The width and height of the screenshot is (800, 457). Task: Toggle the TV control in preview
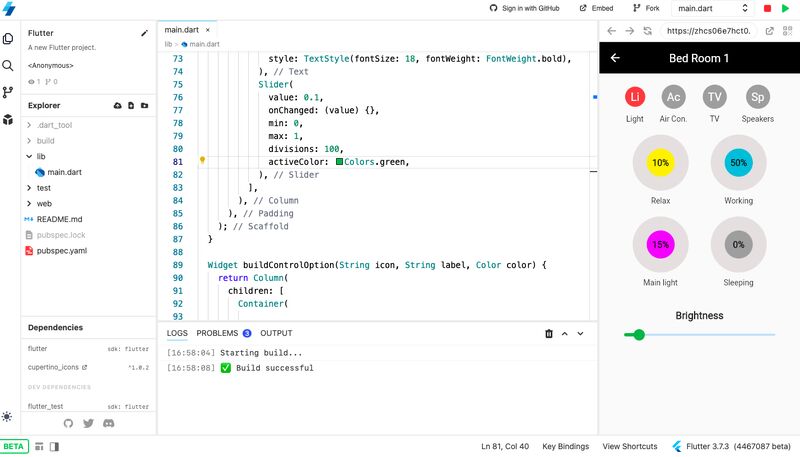[714, 97]
